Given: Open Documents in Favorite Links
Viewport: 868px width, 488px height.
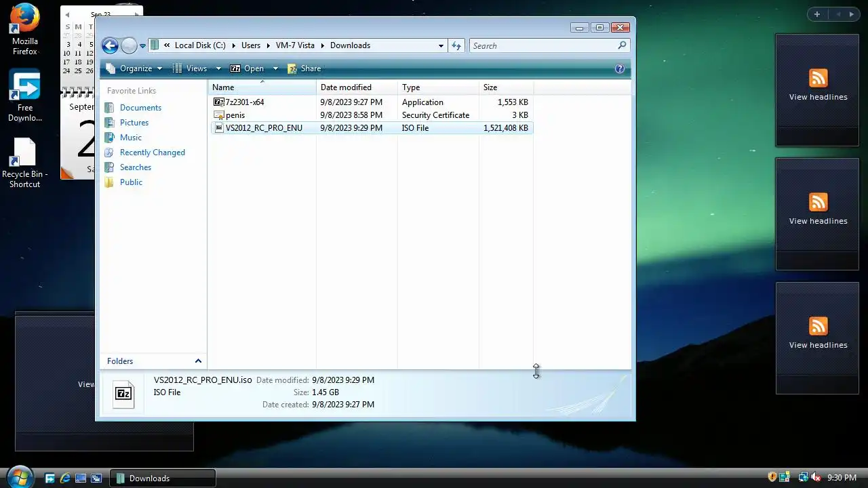Looking at the screenshot, I should [x=140, y=108].
